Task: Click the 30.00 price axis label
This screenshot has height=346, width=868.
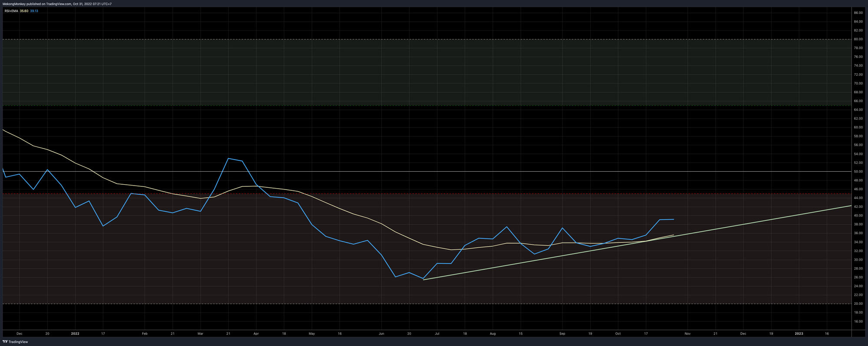Action: (x=858, y=260)
